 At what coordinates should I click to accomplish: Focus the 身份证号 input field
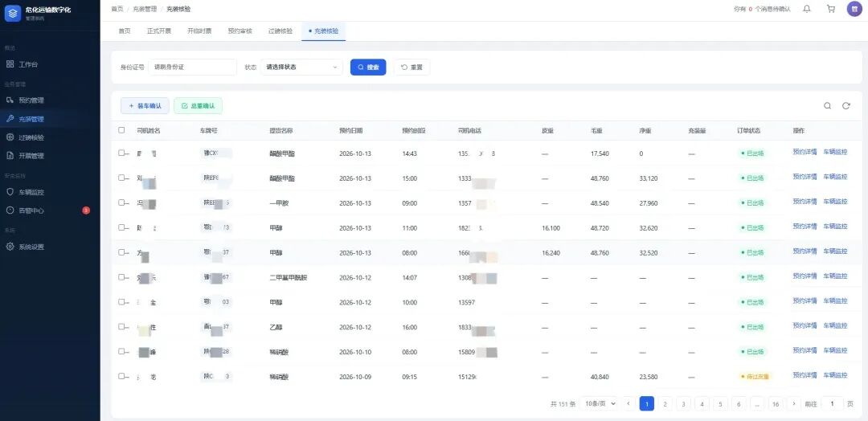(192, 67)
